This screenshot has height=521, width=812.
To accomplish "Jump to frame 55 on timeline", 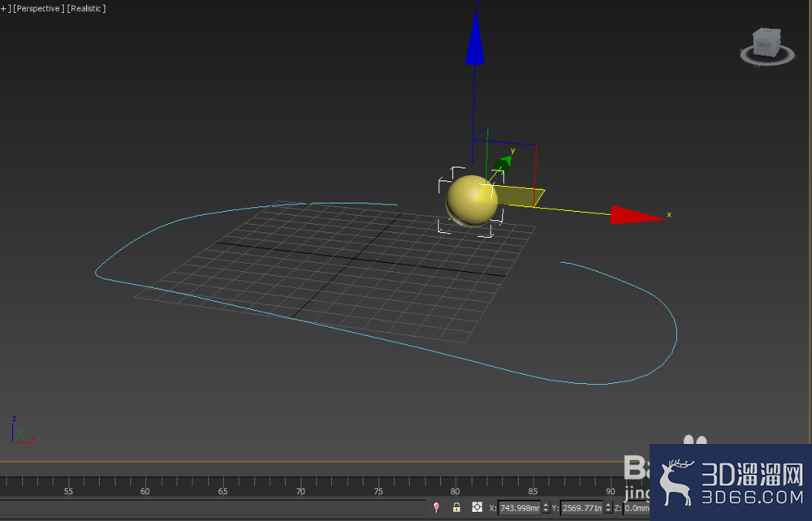I will pos(68,491).
